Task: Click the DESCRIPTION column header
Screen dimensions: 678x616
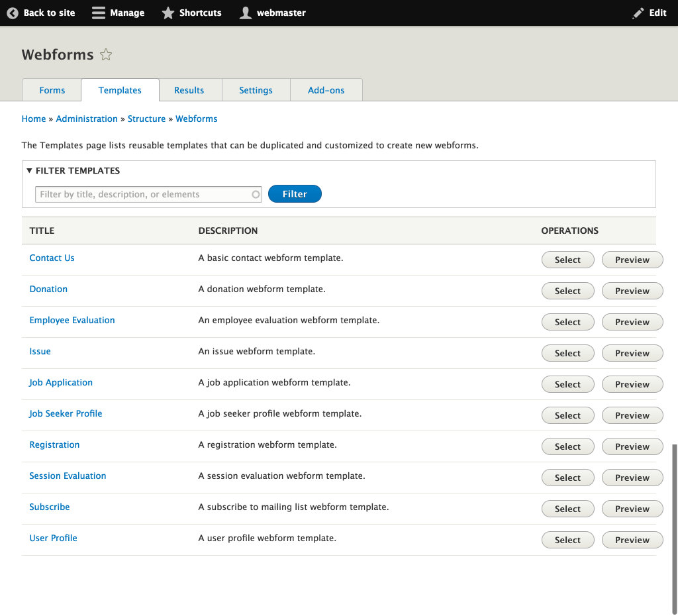Action: (228, 231)
